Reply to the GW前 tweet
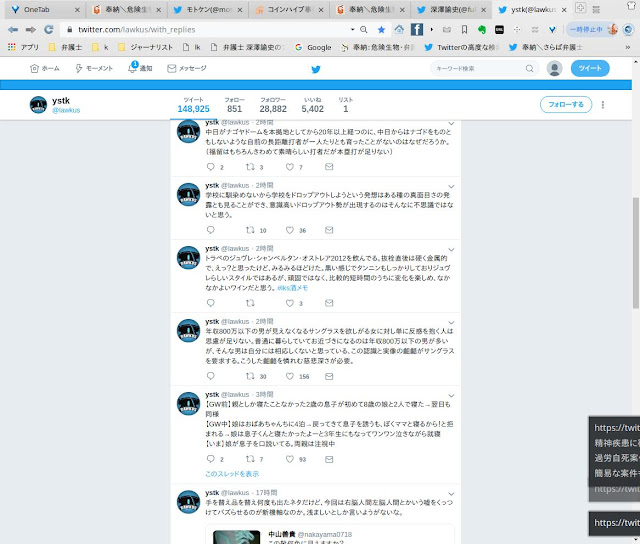Viewport: 640px width, 544px height. [x=211, y=459]
